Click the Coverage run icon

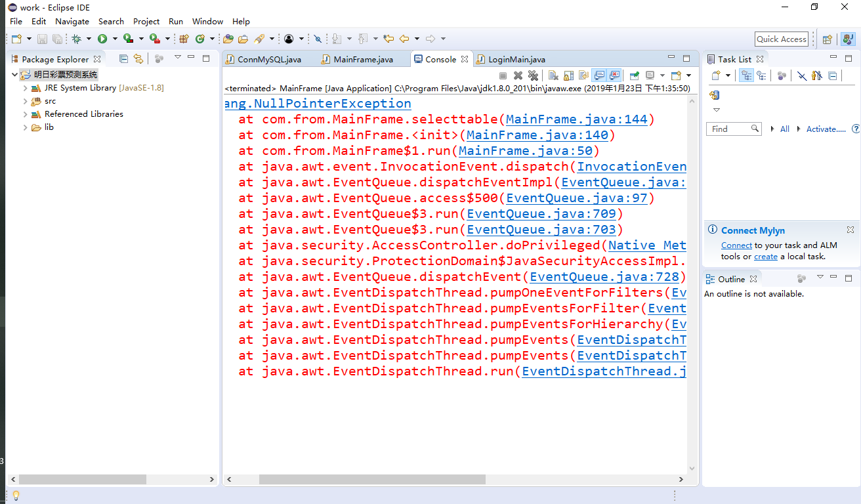click(x=128, y=39)
